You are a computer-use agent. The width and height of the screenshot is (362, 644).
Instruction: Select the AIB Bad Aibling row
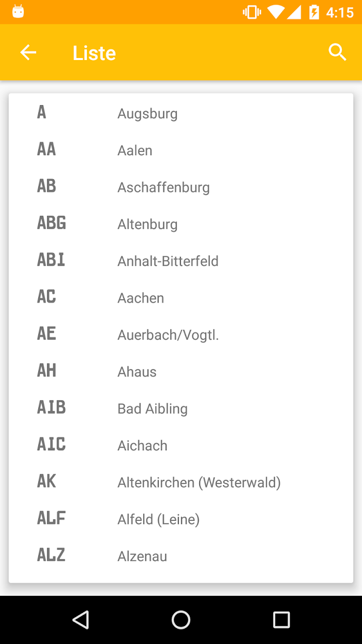point(181,408)
